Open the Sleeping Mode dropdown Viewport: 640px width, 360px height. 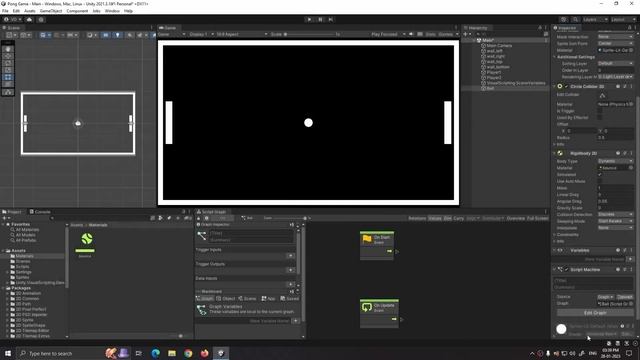(616, 221)
